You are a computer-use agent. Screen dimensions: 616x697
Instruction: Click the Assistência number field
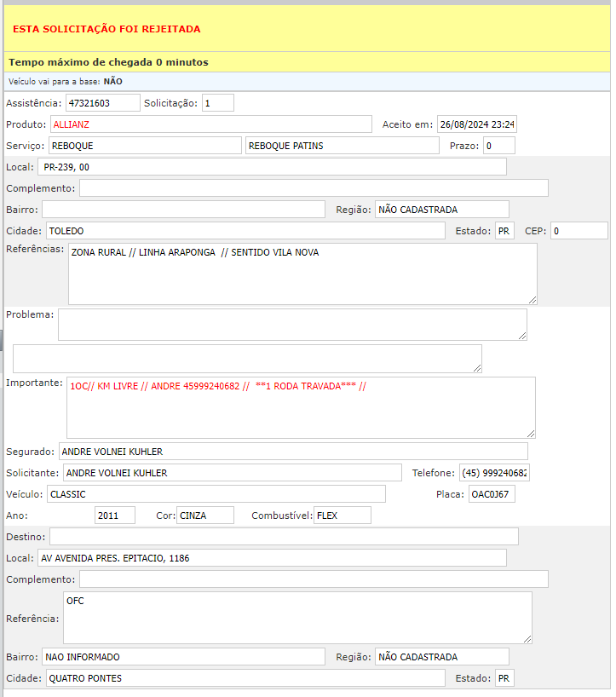coord(102,103)
